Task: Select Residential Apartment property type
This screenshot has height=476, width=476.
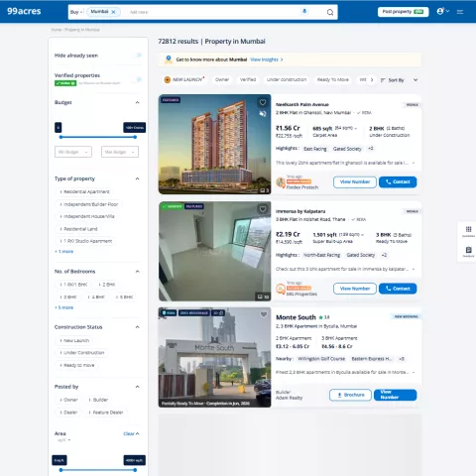Action: 84,191
